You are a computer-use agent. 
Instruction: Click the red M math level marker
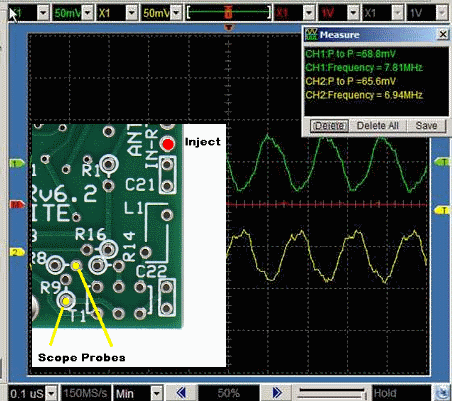point(17,204)
